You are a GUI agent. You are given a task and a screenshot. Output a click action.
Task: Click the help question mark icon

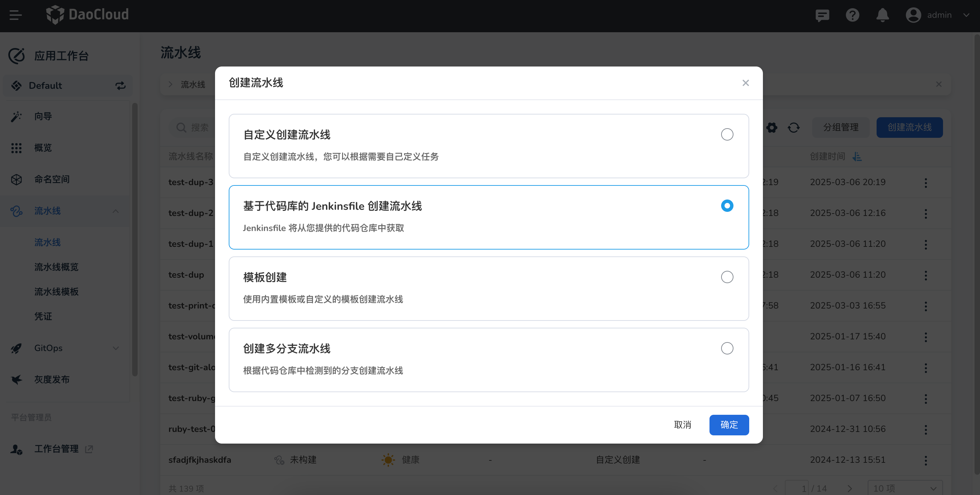coord(852,15)
